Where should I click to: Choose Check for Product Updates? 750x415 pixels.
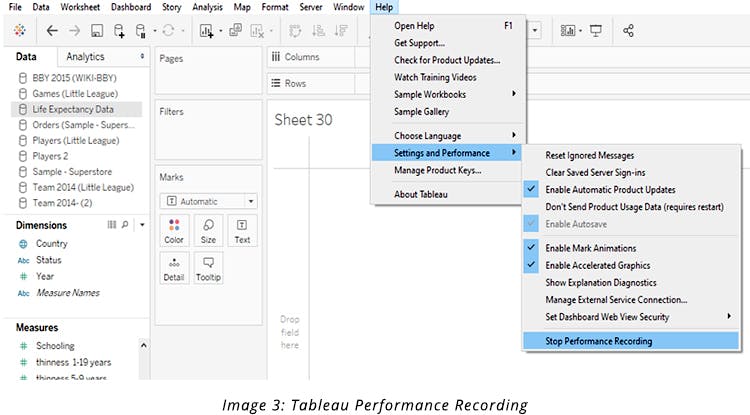click(447, 60)
